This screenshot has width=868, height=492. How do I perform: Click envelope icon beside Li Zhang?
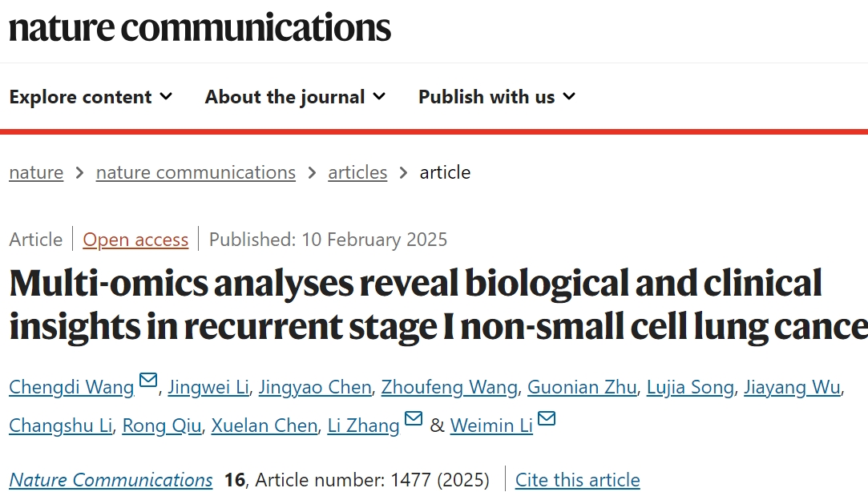(x=413, y=418)
